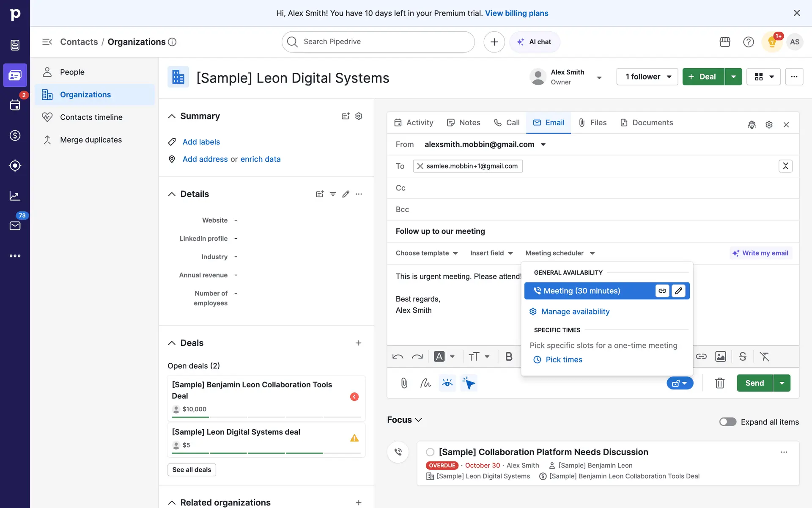Screen dimensions: 812x508
Task: Copy link for Meeting (30 minutes)
Action: 662,291
